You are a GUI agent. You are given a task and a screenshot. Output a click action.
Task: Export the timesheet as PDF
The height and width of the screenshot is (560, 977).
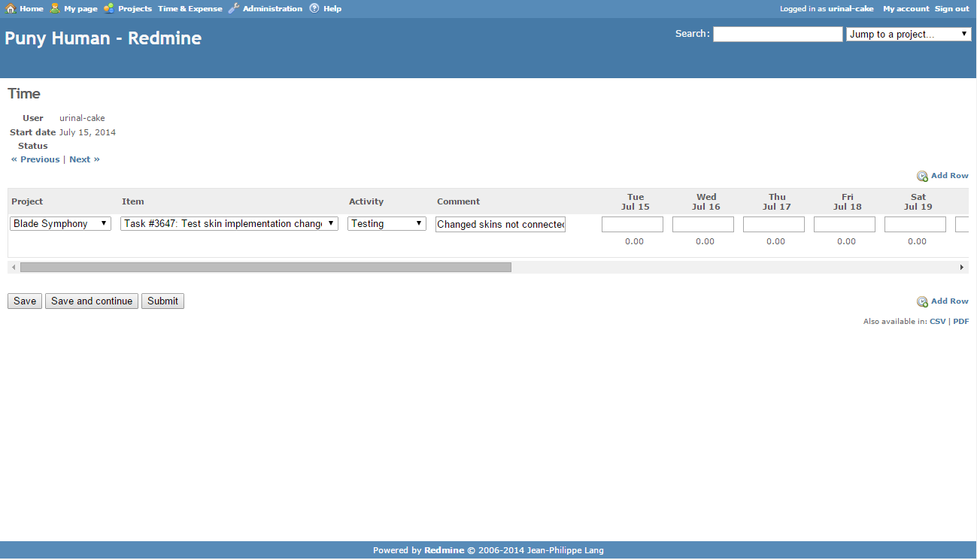pos(960,322)
